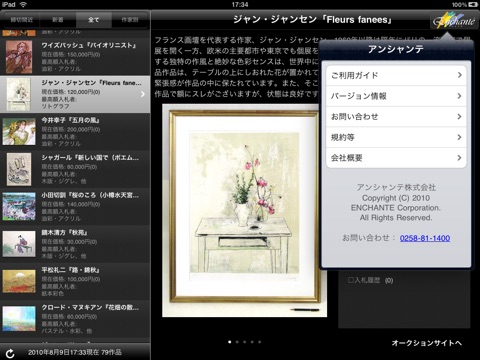This screenshot has height=360, width=480.
Task: Click chevron on ご利用ガイド row
Action: (459, 75)
